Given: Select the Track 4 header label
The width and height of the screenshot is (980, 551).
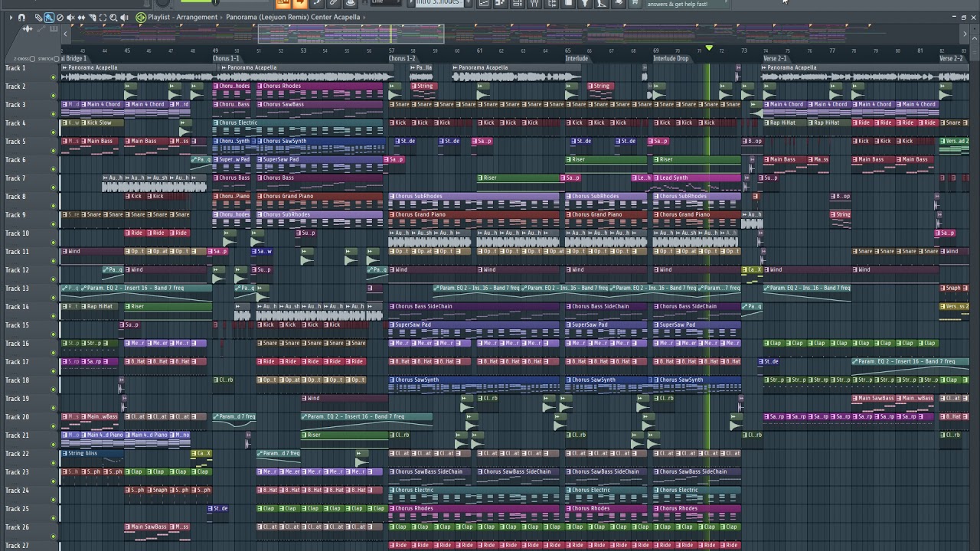Looking at the screenshot, I should pyautogui.click(x=16, y=123).
